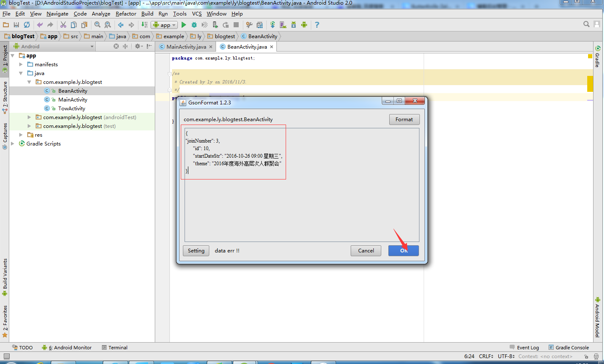
Task: Open Replace with the magnifier-A icon
Action: (108, 25)
